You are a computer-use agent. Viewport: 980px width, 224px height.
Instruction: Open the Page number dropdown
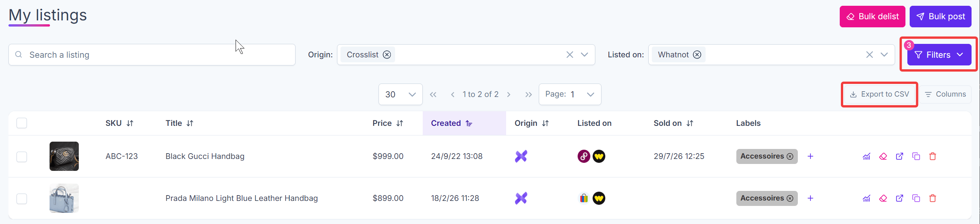(570, 94)
